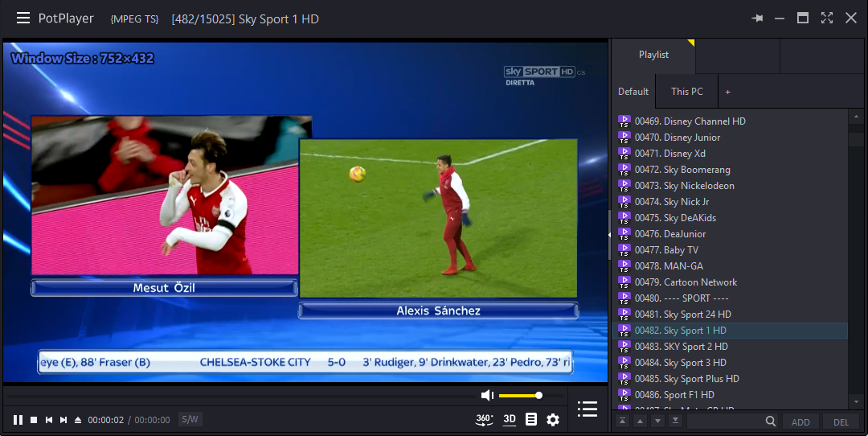The image size is (868, 436).
Task: Select 00473. Sky Nickelodeon
Action: pos(731,185)
